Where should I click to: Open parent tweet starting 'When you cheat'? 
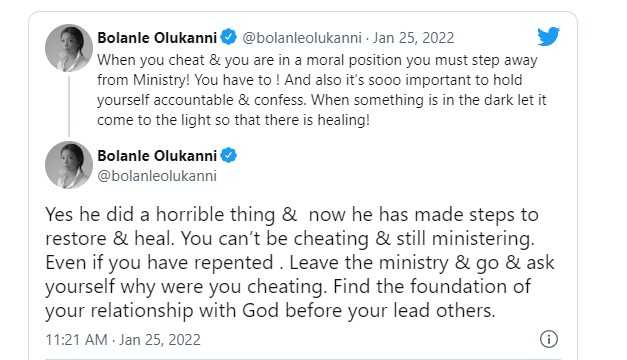(322, 90)
